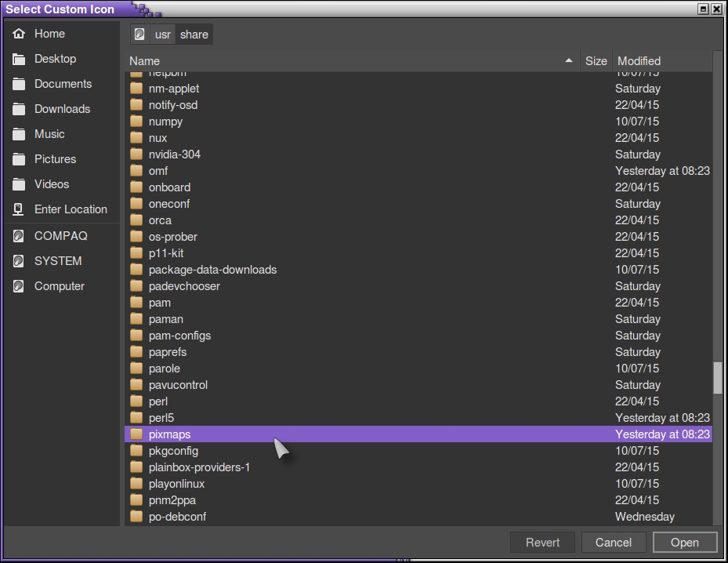Select the Desktop folder icon in sidebar
728x563 pixels.
coord(19,59)
